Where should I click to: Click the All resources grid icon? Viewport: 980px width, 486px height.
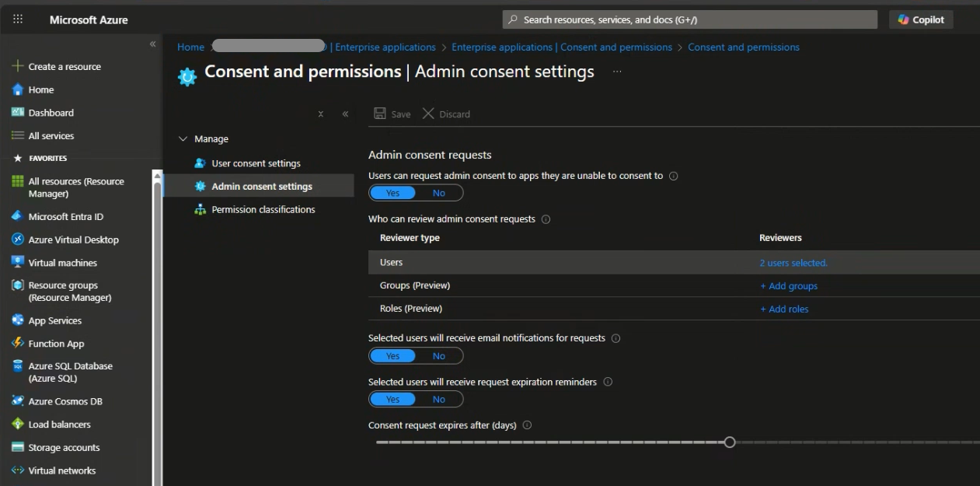tap(18, 181)
